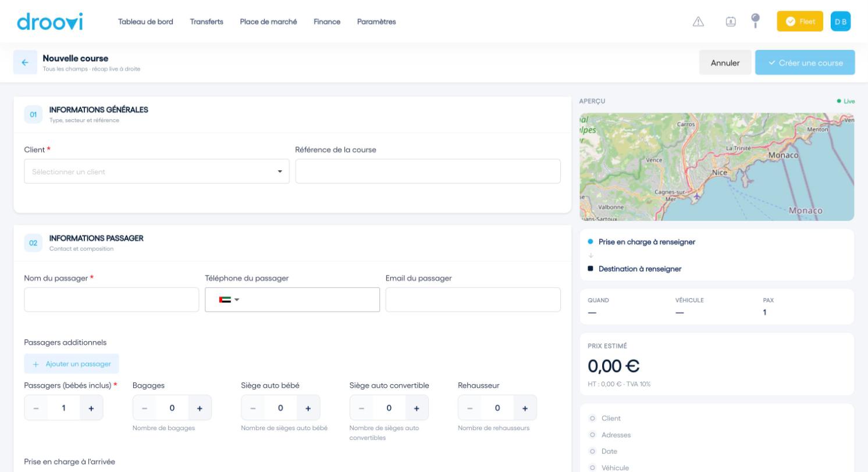Open the DB user avatar
The height and width of the screenshot is (472, 868).
coord(841,22)
